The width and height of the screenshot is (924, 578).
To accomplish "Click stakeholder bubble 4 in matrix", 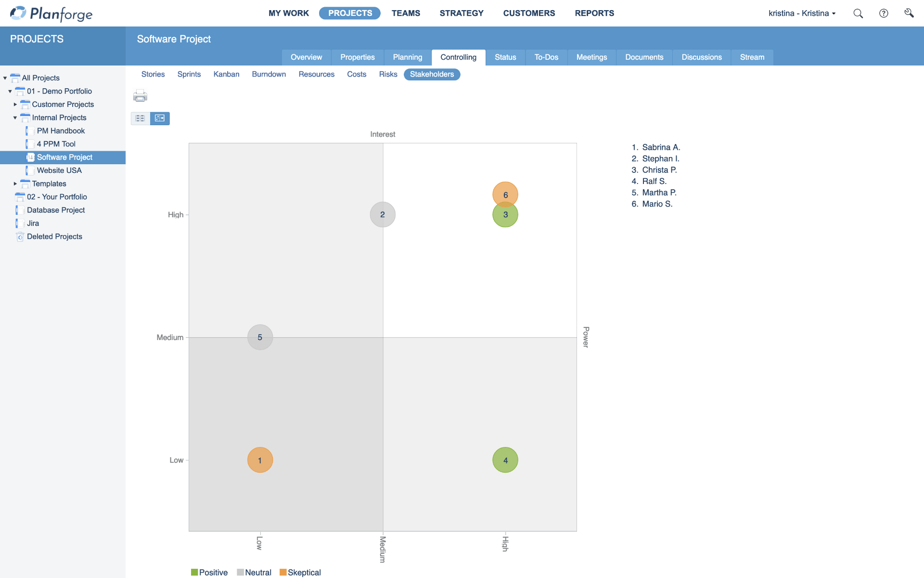I will point(505,460).
